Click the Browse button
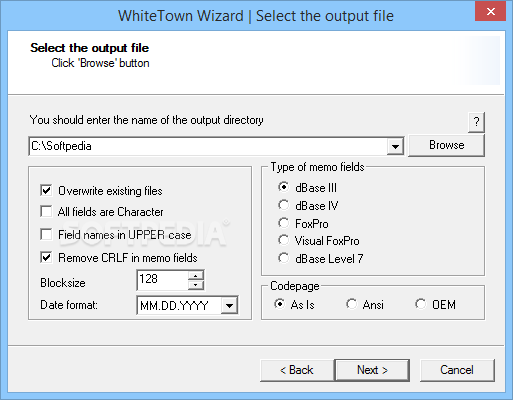The width and height of the screenshot is (513, 400). [x=446, y=145]
